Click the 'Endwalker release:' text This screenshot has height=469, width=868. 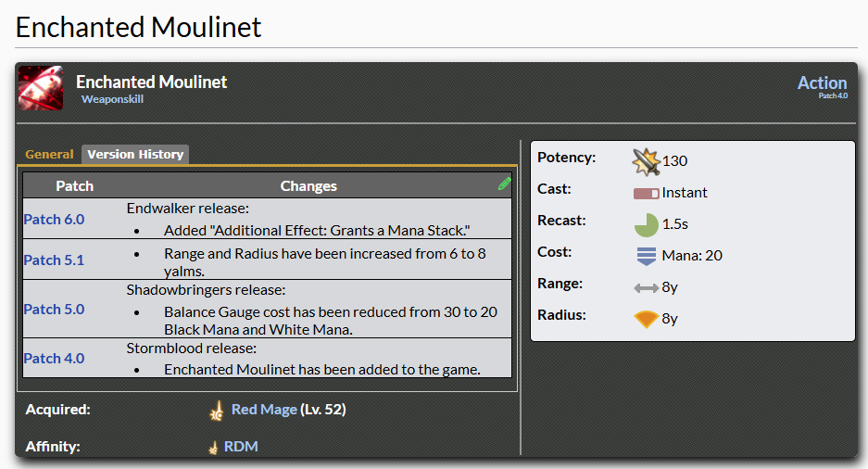click(x=188, y=209)
